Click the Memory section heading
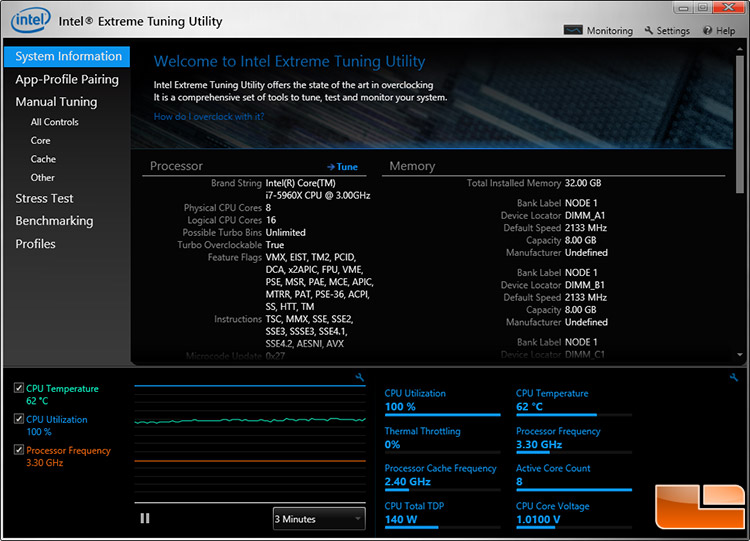The height and width of the screenshot is (541, 750). coord(412,166)
